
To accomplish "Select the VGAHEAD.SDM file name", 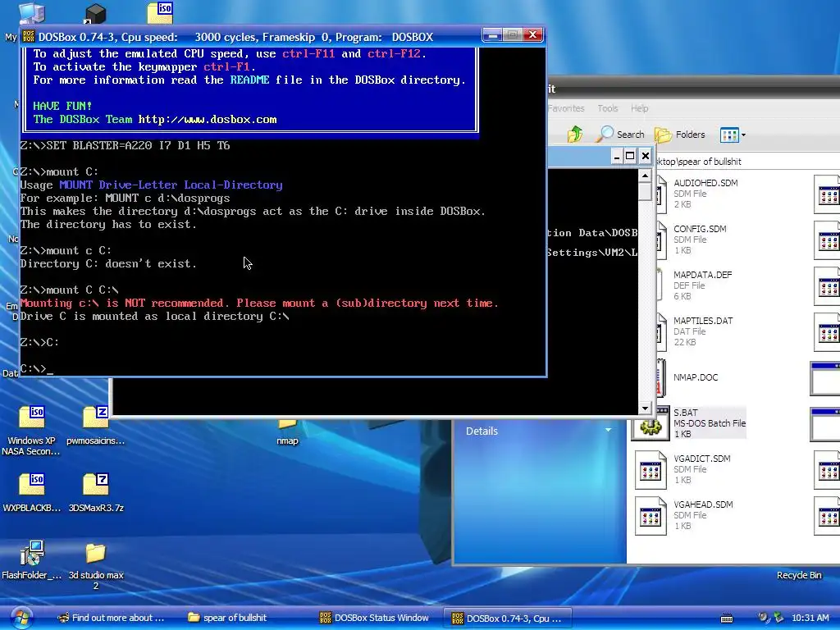I will coord(703,504).
